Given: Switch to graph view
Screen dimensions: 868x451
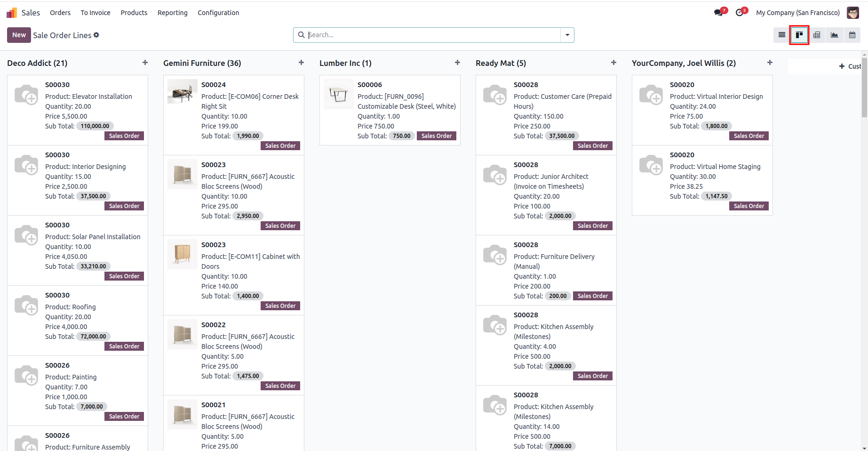Looking at the screenshot, I should 834,35.
